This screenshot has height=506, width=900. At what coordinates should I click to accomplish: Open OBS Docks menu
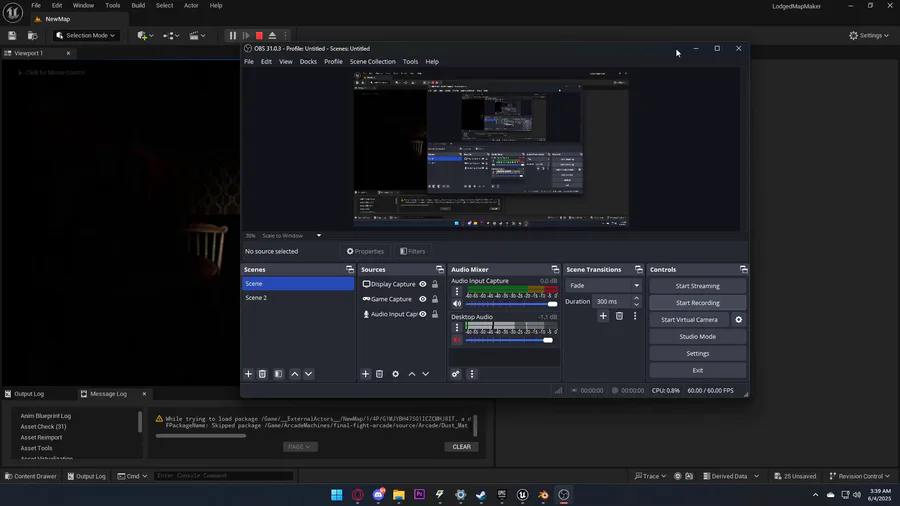click(308, 61)
